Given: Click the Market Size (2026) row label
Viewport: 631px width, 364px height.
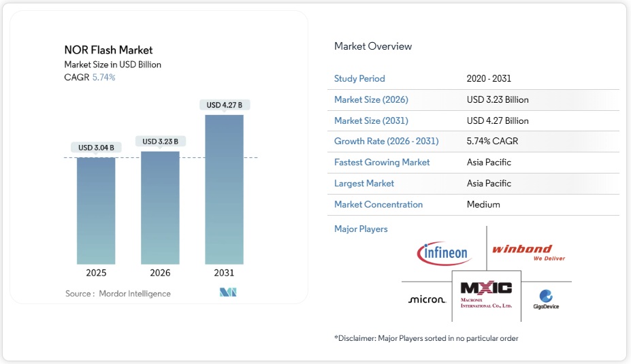Looking at the screenshot, I should click(371, 100).
